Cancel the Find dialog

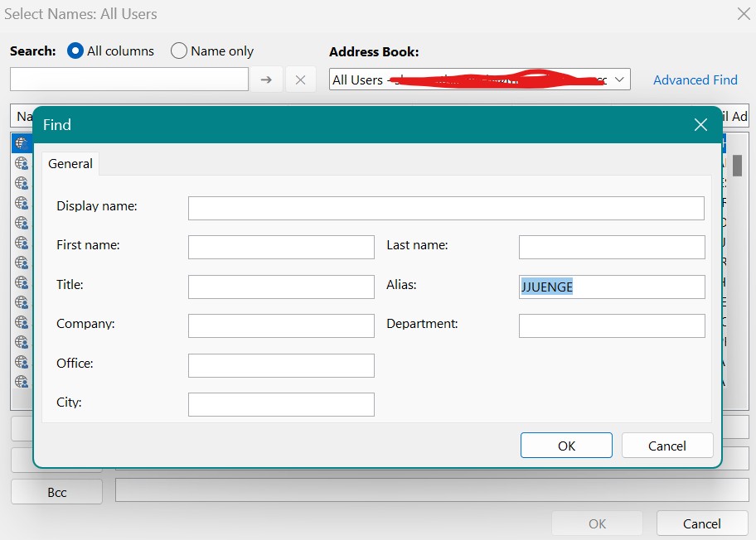pos(666,446)
